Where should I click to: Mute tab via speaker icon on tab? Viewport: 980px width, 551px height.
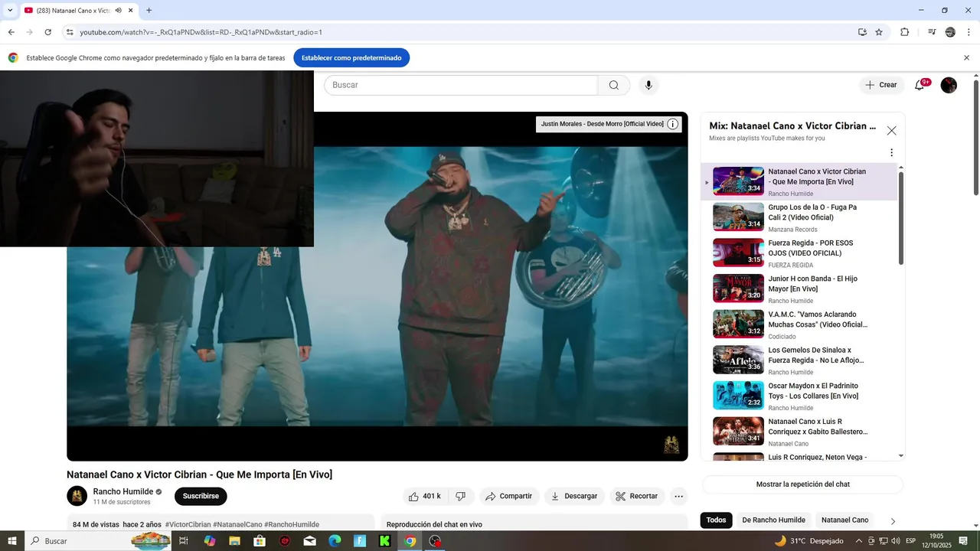tap(119, 11)
